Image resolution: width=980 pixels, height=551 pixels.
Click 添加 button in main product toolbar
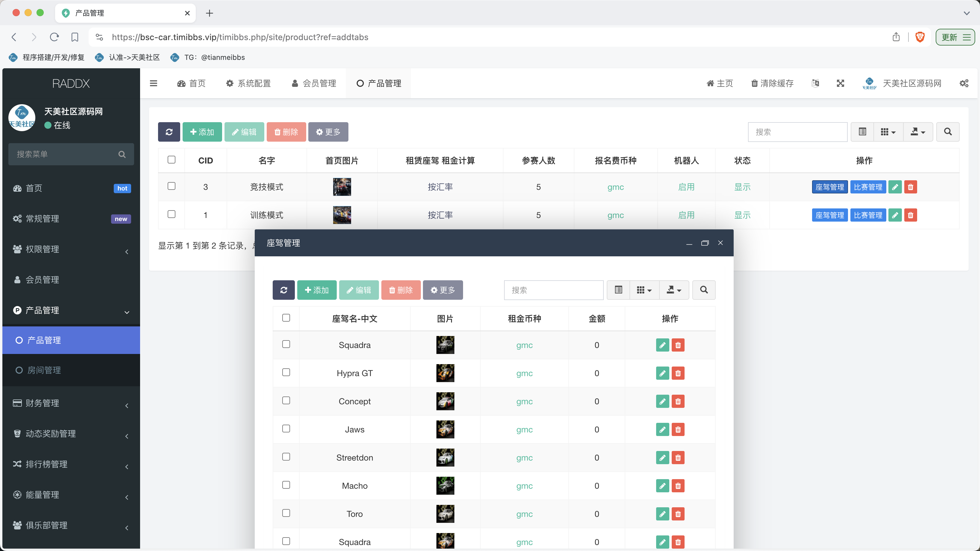click(202, 132)
